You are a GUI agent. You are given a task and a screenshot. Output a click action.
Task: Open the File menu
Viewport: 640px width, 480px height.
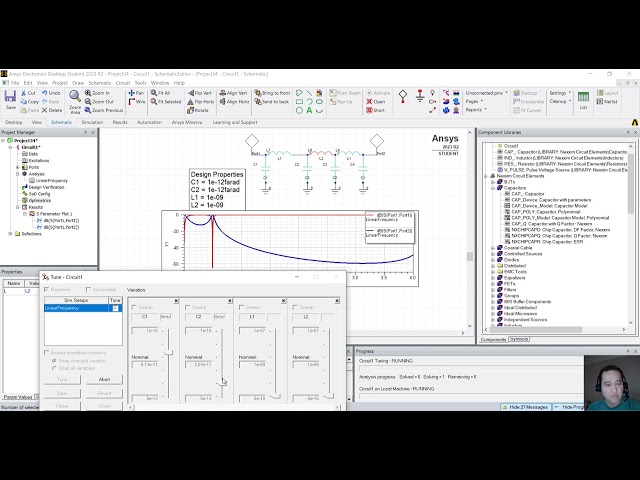coord(15,83)
